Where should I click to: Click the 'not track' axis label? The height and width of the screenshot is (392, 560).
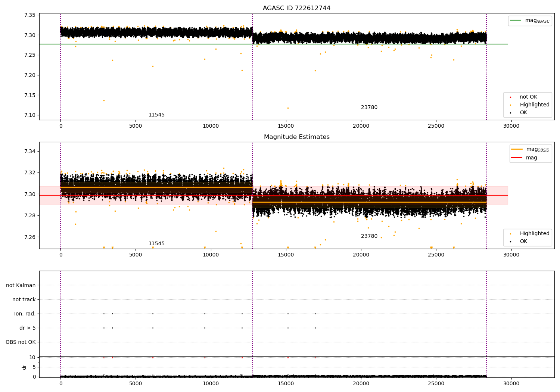click(x=24, y=299)
